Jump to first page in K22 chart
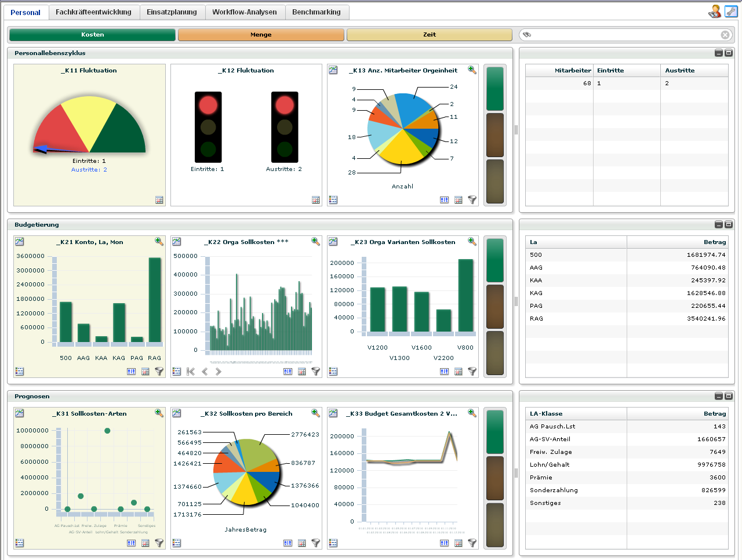The width and height of the screenshot is (742, 560). click(x=191, y=372)
